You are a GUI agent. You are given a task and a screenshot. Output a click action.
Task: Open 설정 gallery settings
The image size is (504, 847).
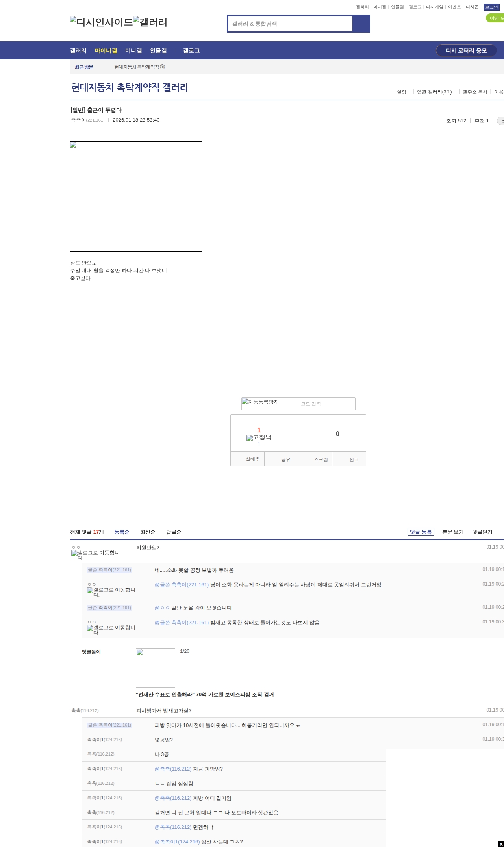coord(401,92)
